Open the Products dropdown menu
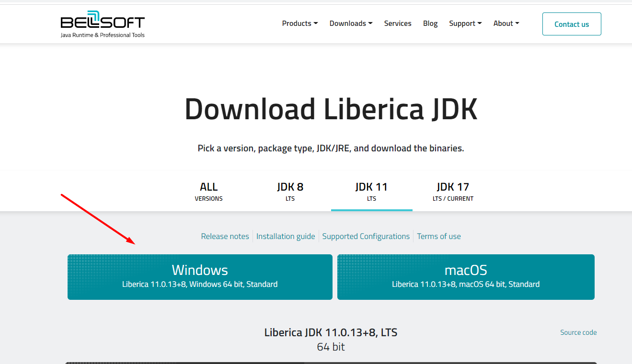The width and height of the screenshot is (632, 364). (300, 23)
